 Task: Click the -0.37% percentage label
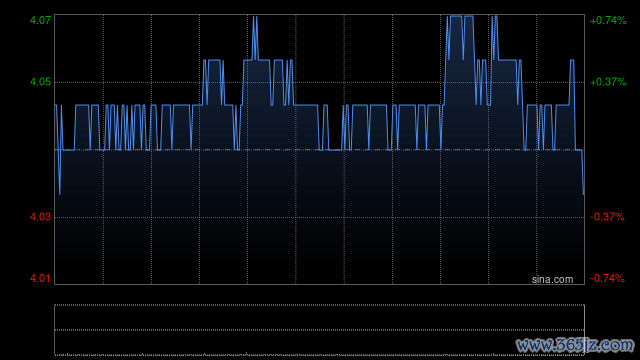point(607,217)
